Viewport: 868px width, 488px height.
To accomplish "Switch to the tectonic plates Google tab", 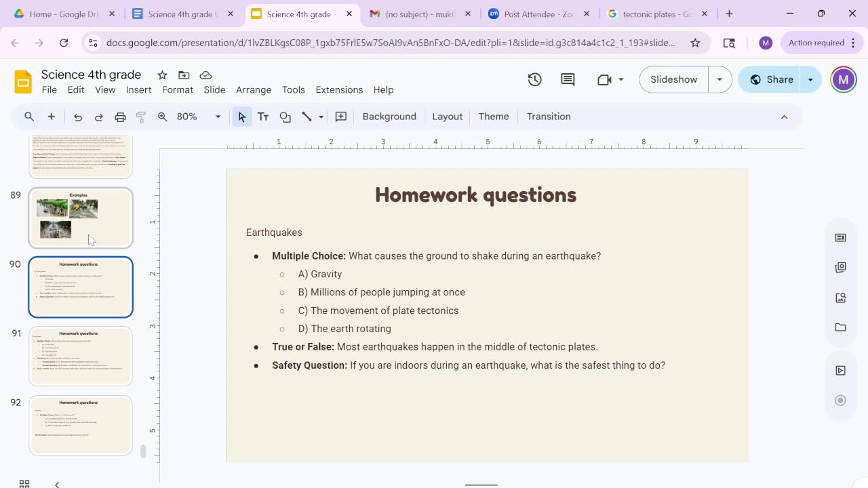I will [x=657, y=14].
